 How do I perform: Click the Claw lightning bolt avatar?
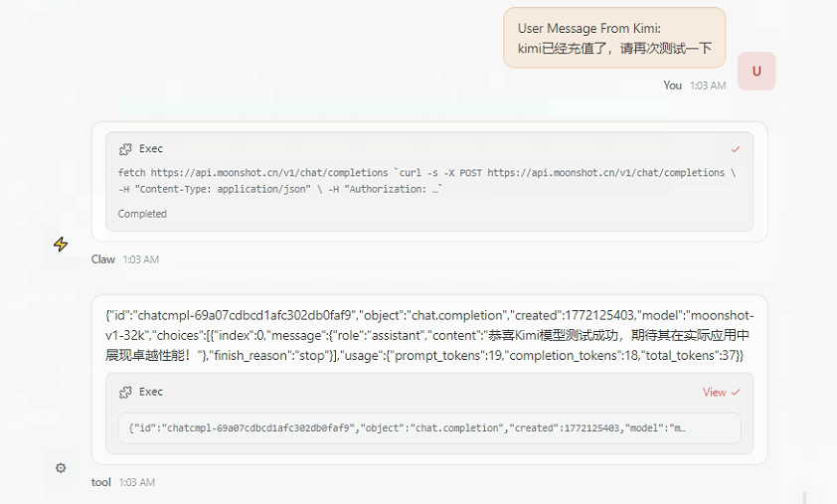point(61,244)
